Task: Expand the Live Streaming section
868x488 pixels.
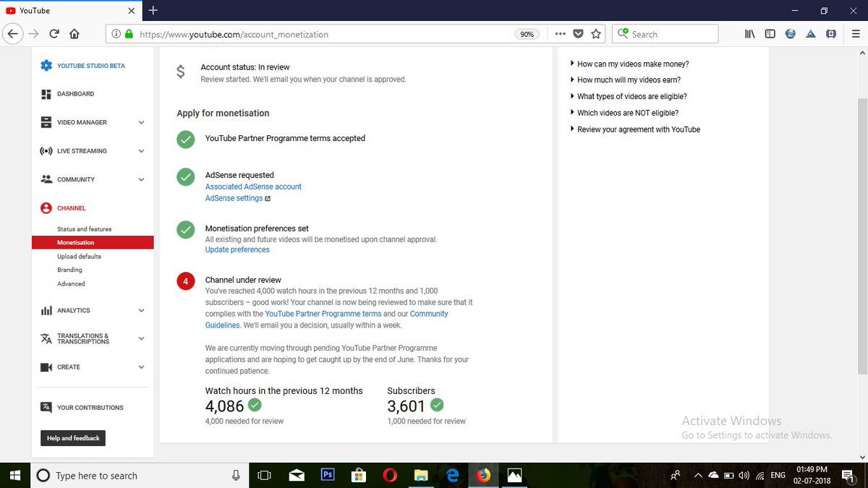Action: (141, 151)
